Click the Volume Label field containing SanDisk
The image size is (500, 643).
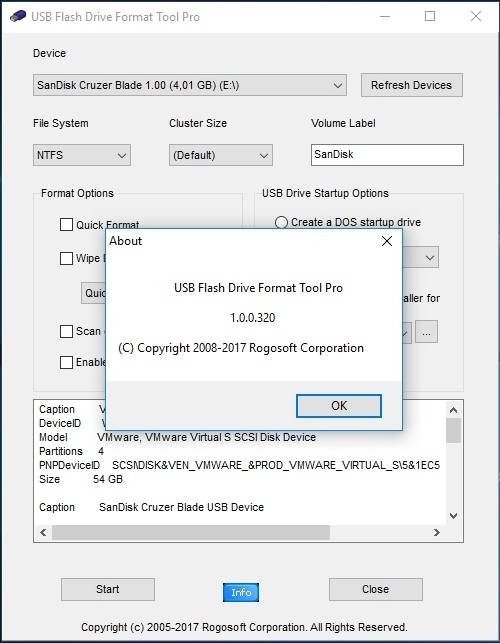(x=387, y=155)
